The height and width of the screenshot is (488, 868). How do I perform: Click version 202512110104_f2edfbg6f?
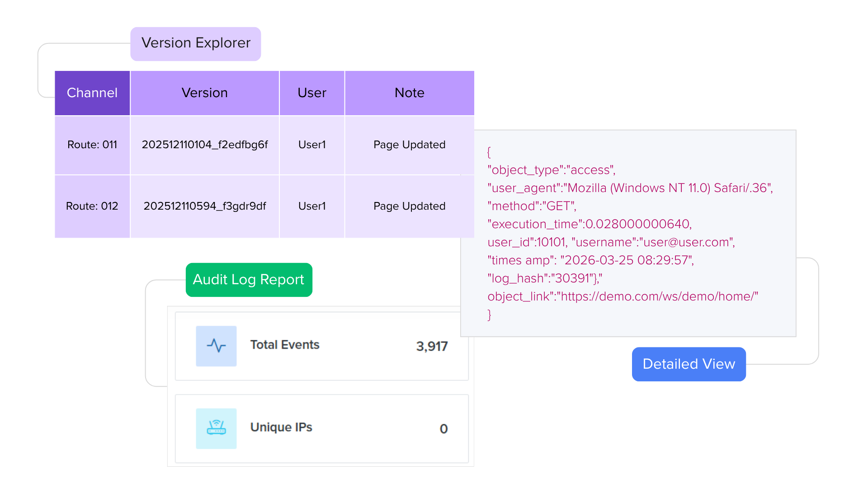[x=205, y=145]
